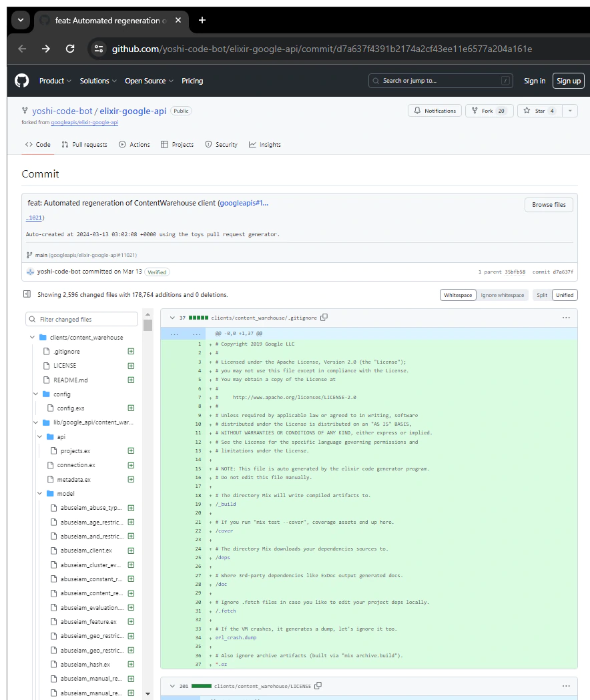Switch to the Projects tab

[178, 145]
